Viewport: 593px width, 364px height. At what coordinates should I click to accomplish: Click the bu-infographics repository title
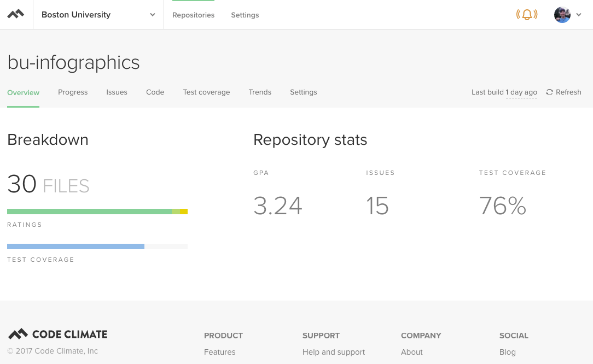point(73,63)
